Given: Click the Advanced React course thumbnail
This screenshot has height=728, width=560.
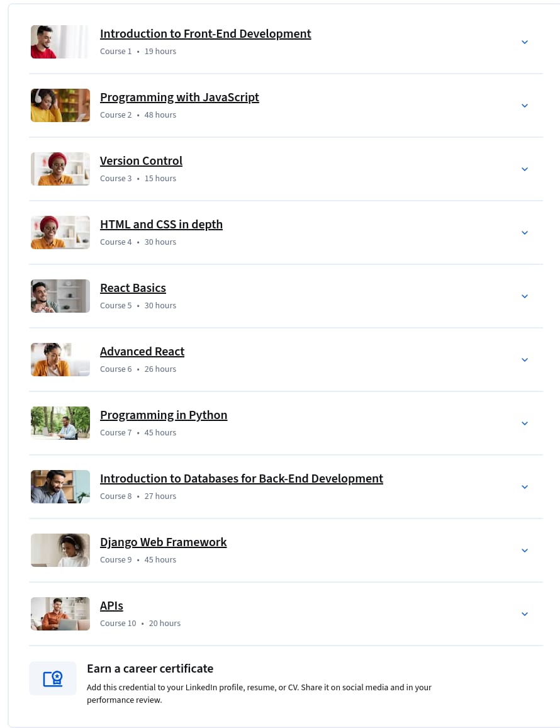Looking at the screenshot, I should coord(60,360).
